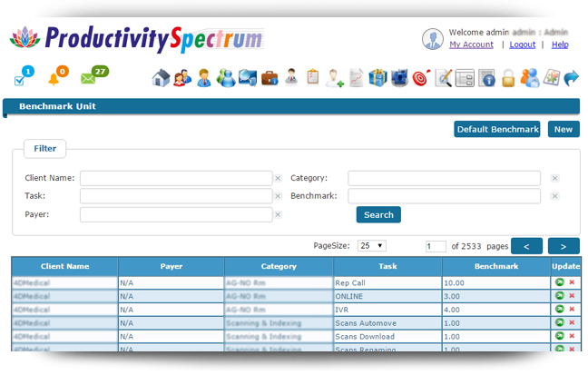
Task: Go to the next page with > button
Action: coord(563,246)
